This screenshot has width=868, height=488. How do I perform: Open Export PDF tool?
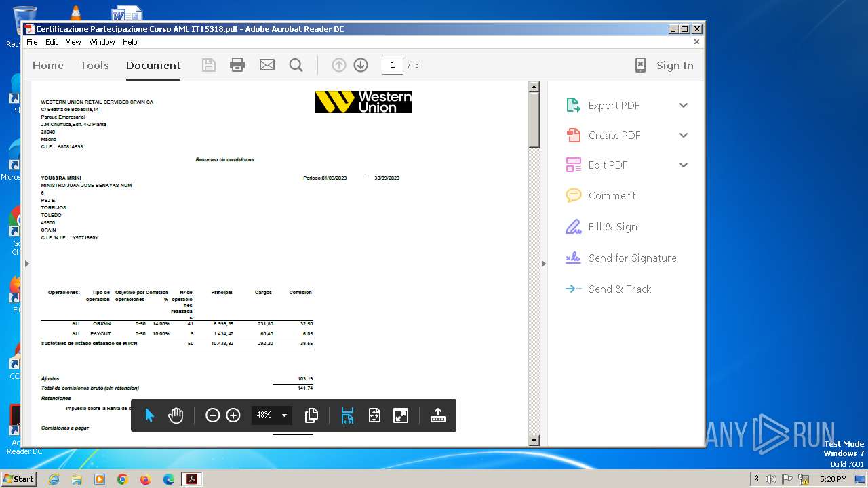coord(614,105)
